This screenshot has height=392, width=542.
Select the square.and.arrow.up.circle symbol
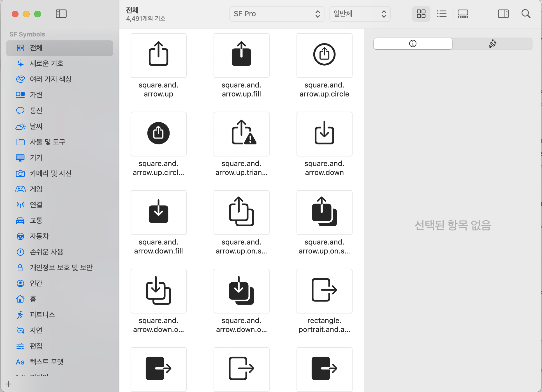pyautogui.click(x=324, y=56)
